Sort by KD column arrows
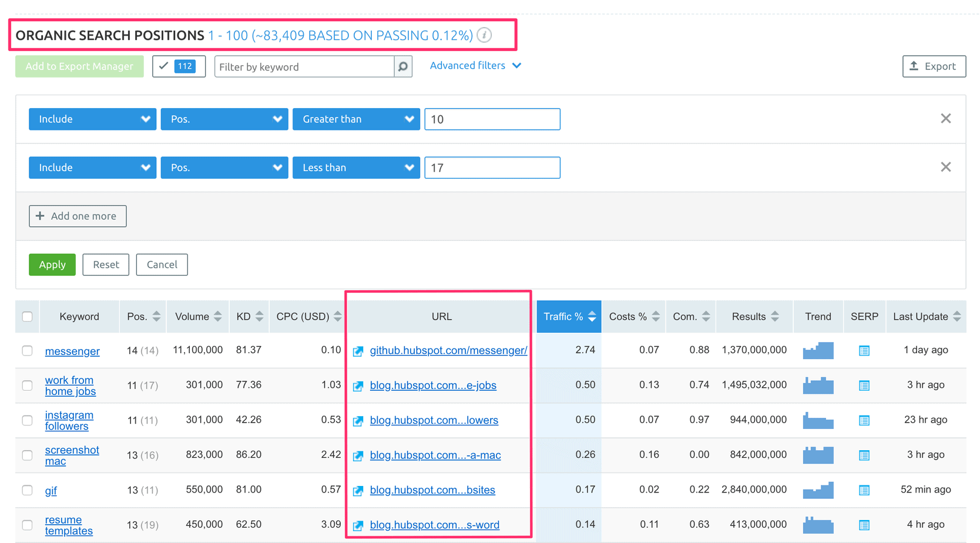The image size is (980, 543). point(259,316)
